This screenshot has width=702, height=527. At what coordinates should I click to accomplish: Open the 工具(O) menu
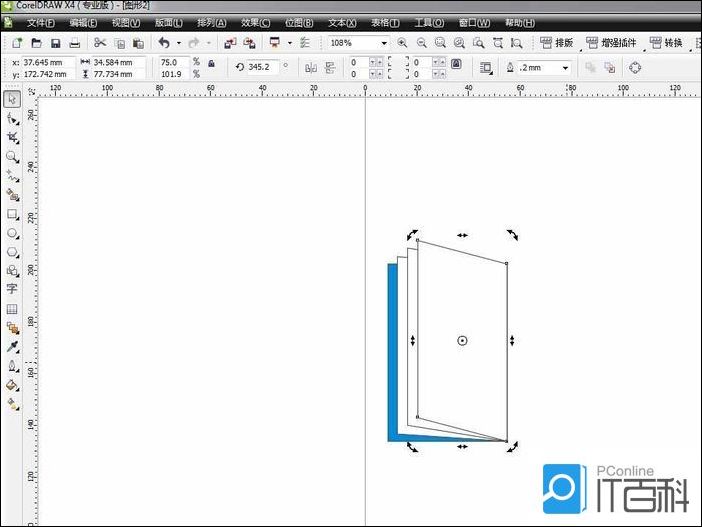click(429, 23)
